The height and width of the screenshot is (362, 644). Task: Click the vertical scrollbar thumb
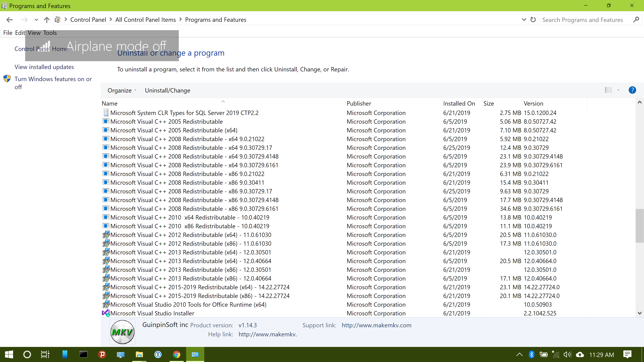click(640, 226)
